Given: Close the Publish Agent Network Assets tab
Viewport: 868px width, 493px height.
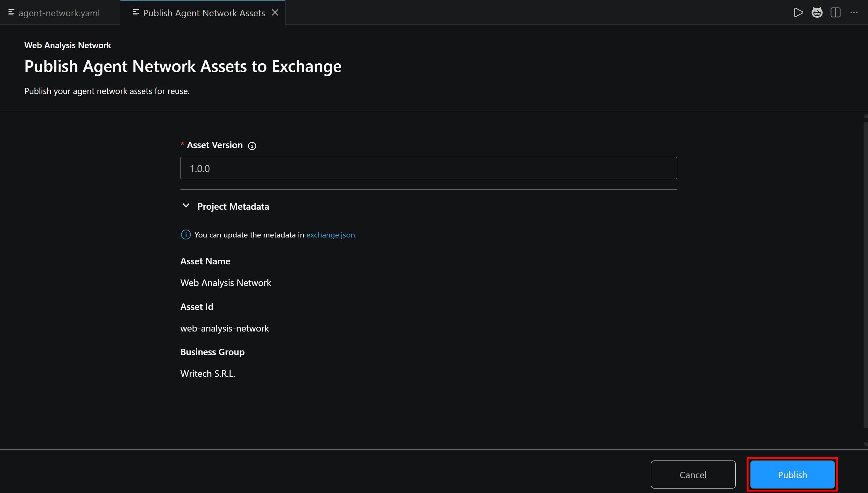Looking at the screenshot, I should point(275,12).
